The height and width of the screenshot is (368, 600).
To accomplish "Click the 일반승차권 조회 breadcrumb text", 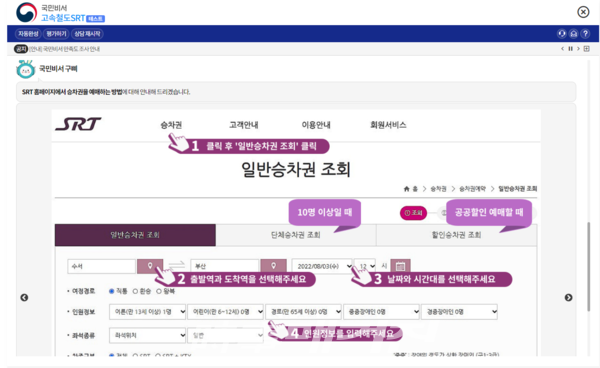I will point(517,189).
